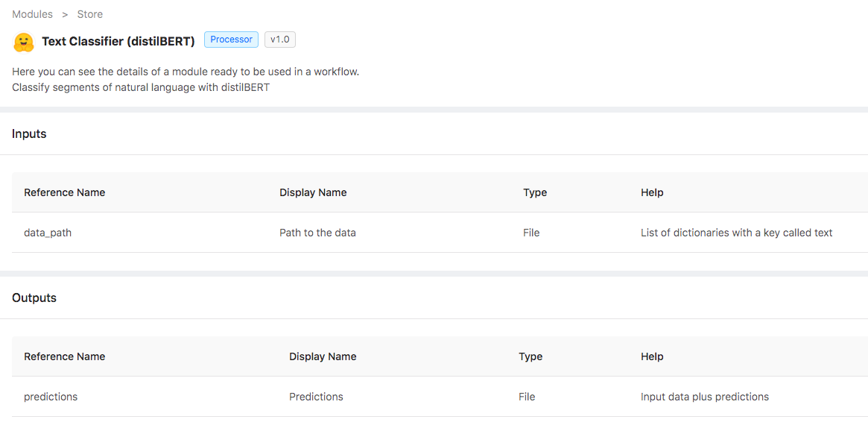Open the Store breadcrumb link
The height and width of the screenshot is (431, 868).
[90, 14]
